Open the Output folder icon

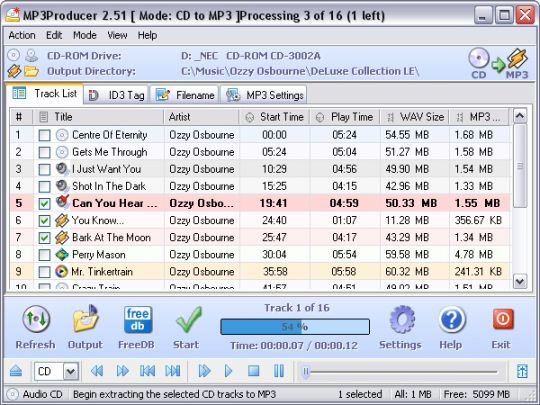tap(86, 319)
